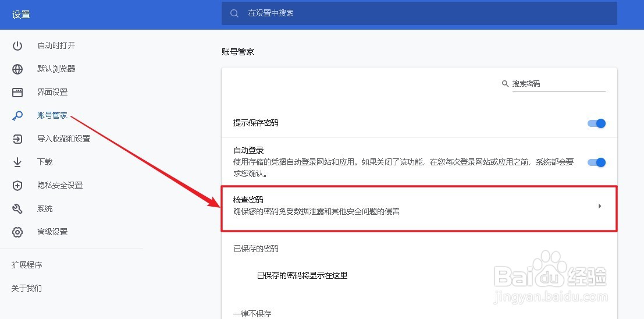This screenshot has width=644, height=319.
Task: Expand 检查密码 with its right arrow
Action: coord(600,206)
